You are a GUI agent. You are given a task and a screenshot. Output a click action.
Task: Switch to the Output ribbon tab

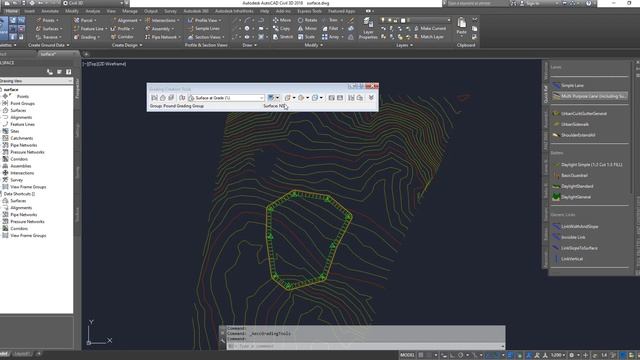coord(151,11)
